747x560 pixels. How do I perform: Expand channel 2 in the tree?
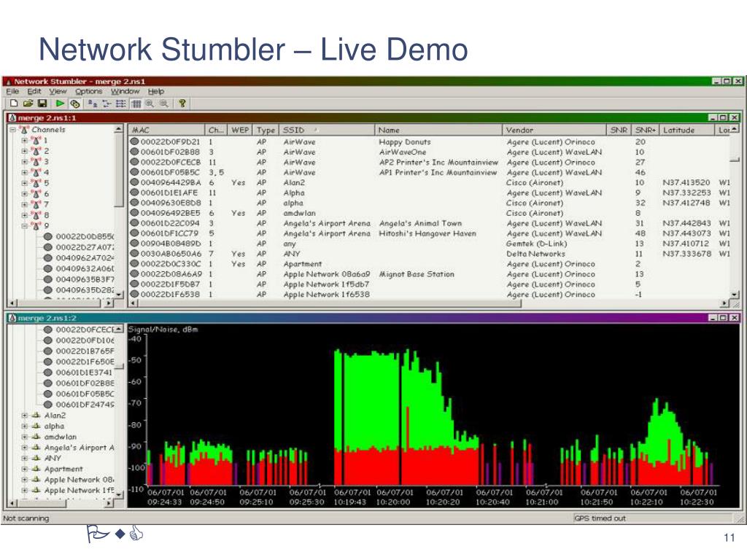click(x=24, y=151)
